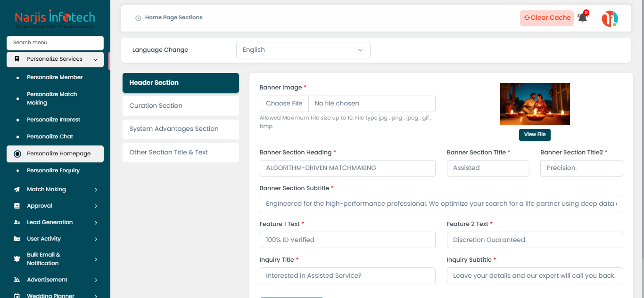
Task: Focus the Banner Section Title field
Action: pyautogui.click(x=488, y=168)
